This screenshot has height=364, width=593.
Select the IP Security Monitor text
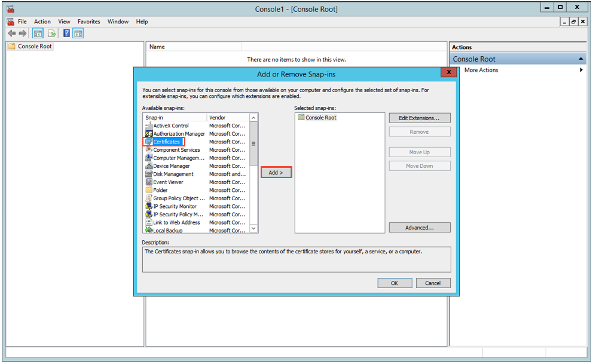coord(175,206)
